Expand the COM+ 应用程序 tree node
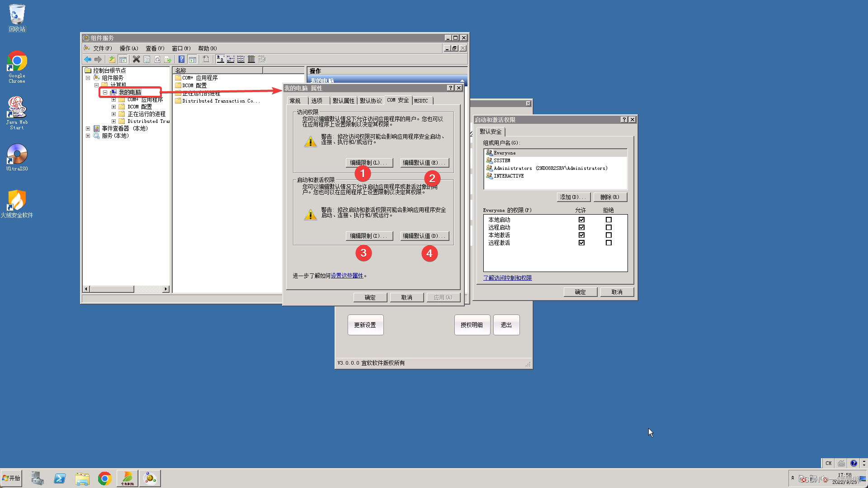This screenshot has width=868, height=488. point(114,100)
